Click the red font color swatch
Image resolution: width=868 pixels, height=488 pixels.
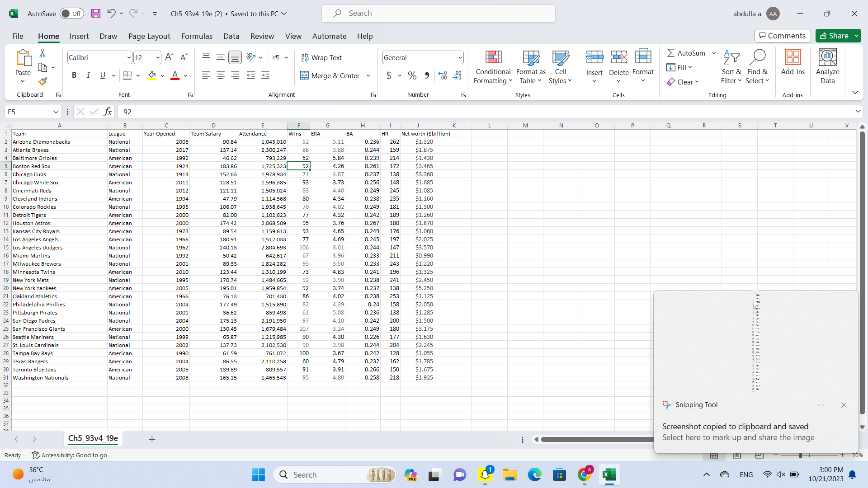click(x=175, y=75)
